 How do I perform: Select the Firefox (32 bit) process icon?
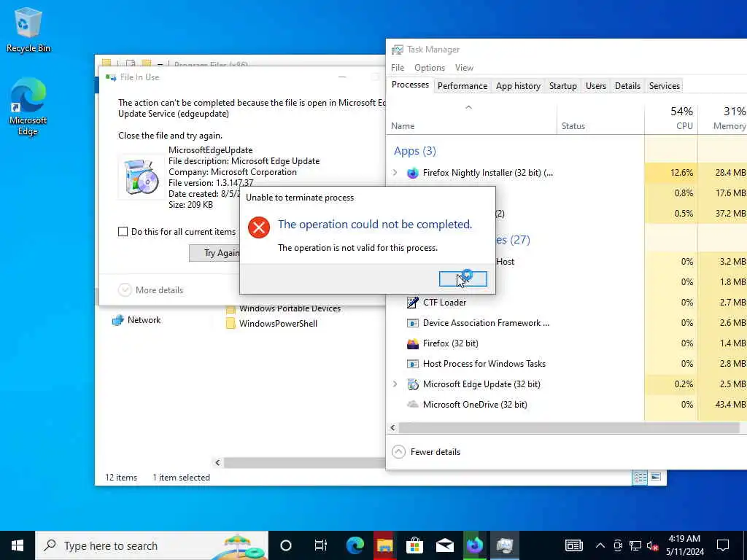point(413,343)
